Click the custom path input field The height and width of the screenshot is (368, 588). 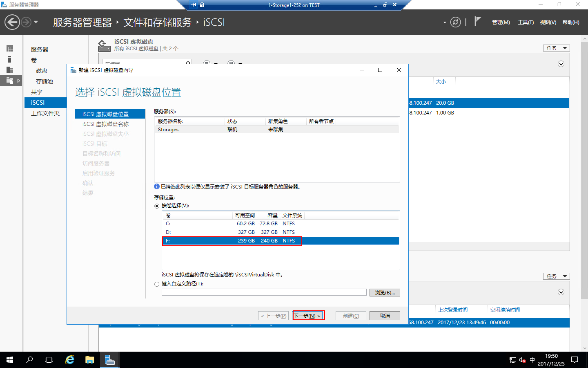[x=264, y=292]
